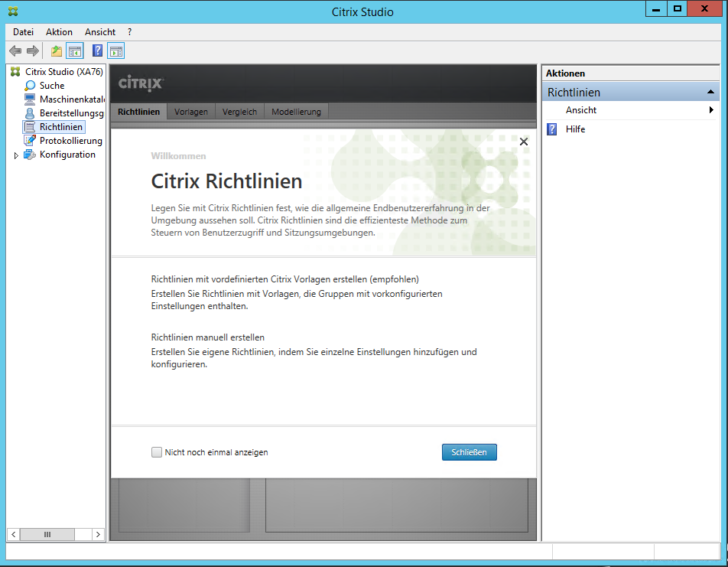Click 'Richtlinien manuell erstellen' text
The height and width of the screenshot is (567, 728).
click(207, 337)
